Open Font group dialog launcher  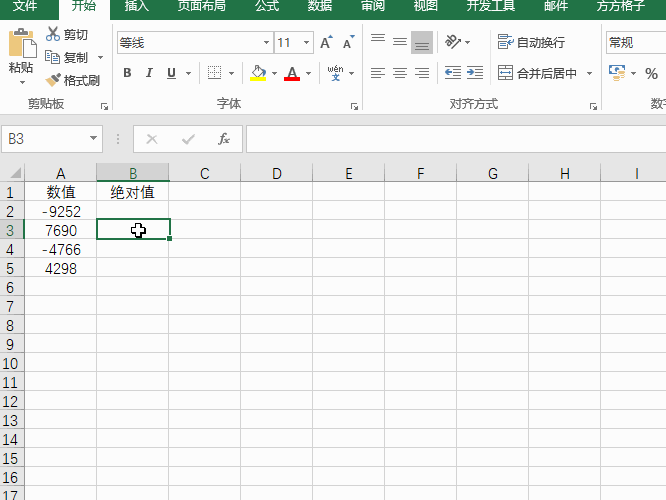[x=354, y=106]
